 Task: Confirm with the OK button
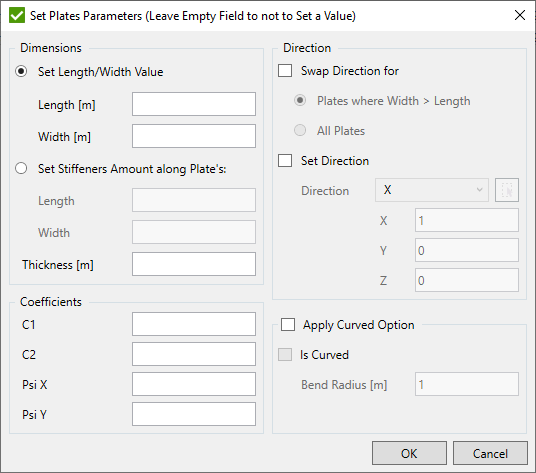click(x=409, y=453)
